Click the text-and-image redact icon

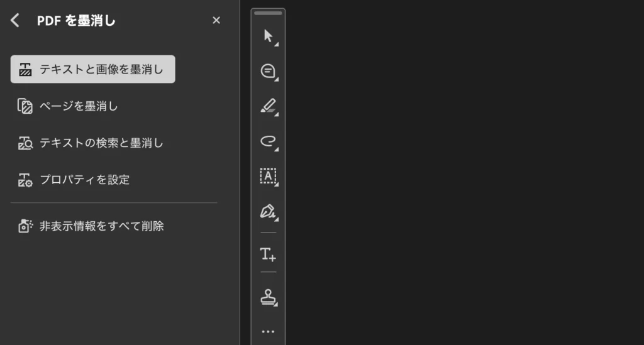(25, 69)
